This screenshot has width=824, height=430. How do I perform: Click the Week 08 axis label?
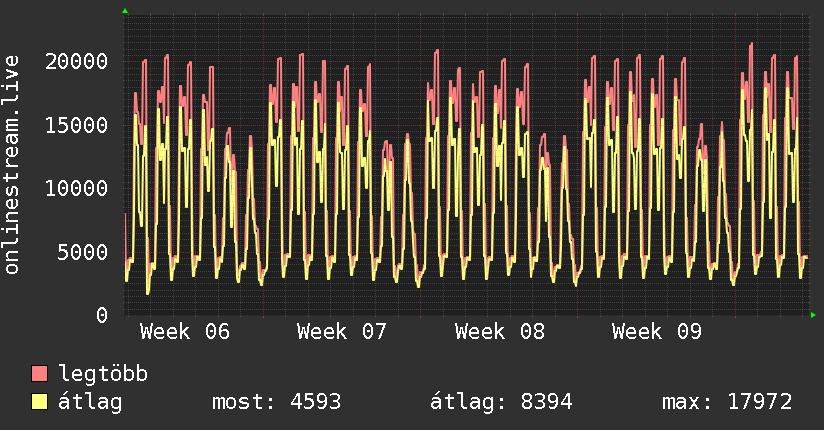[x=500, y=331]
